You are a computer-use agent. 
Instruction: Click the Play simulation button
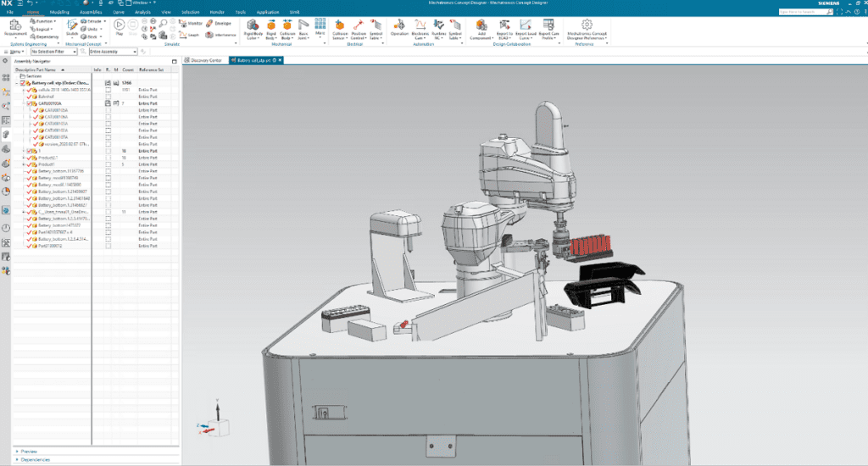click(x=120, y=25)
